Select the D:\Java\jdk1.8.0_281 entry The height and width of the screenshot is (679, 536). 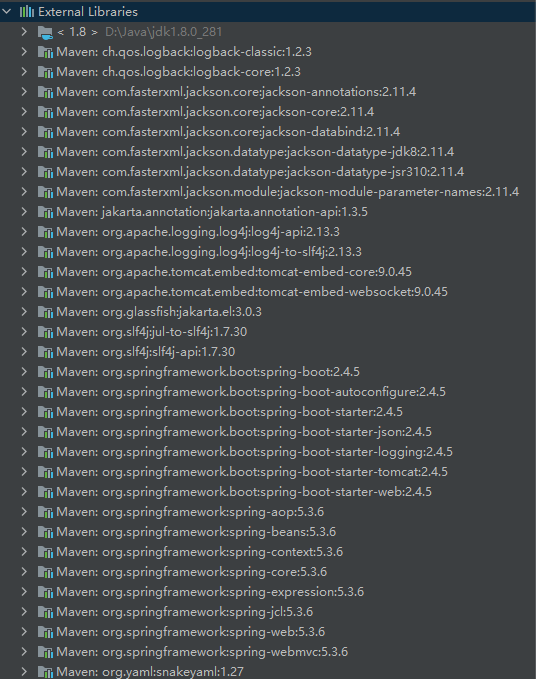(164, 32)
